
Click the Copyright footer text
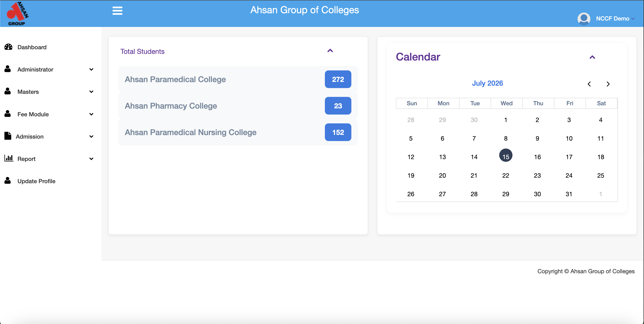586,271
